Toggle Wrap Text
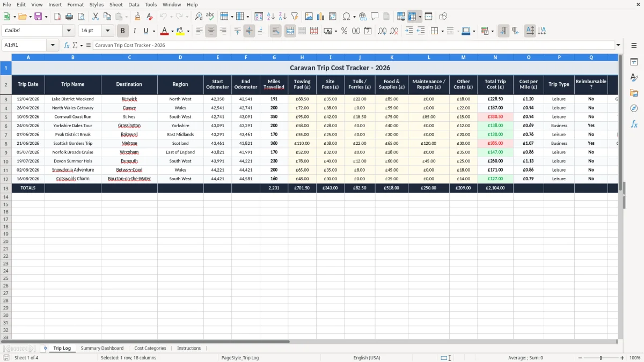Image resolution: width=644 pixels, height=362 pixels. click(x=275, y=31)
